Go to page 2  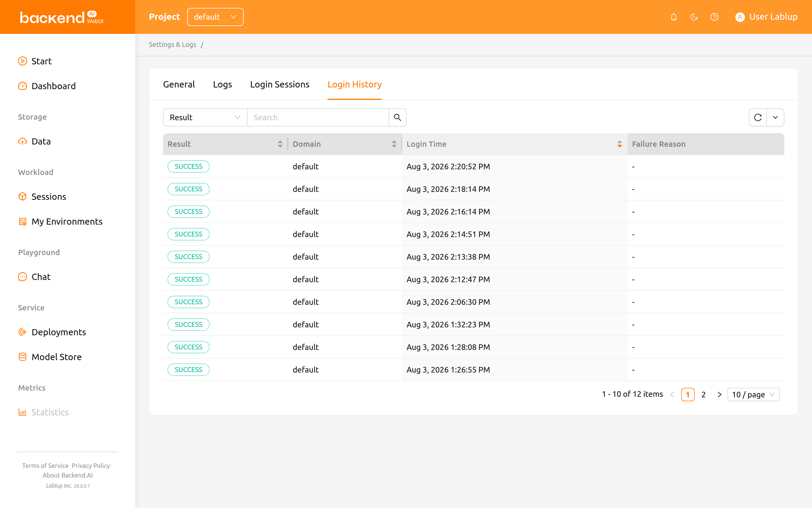(x=704, y=395)
